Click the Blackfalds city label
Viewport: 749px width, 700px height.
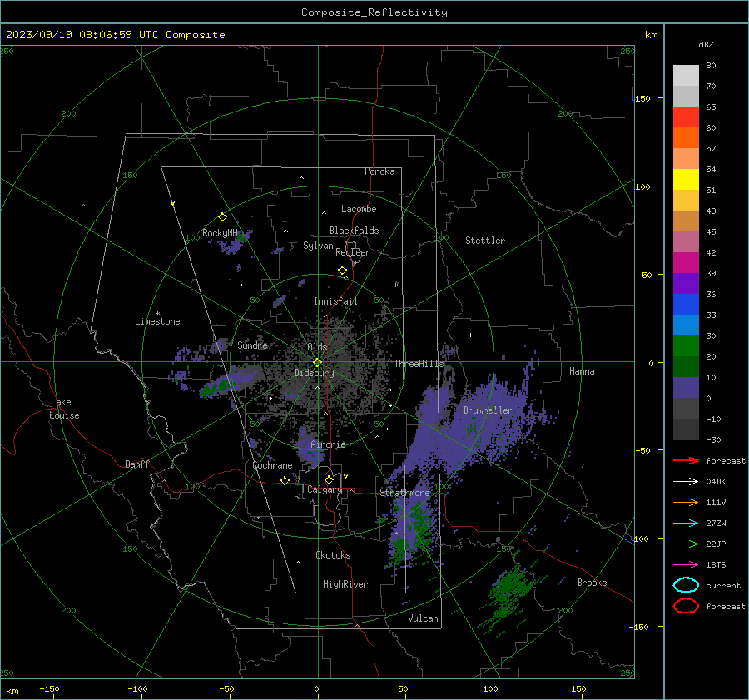[x=354, y=231]
